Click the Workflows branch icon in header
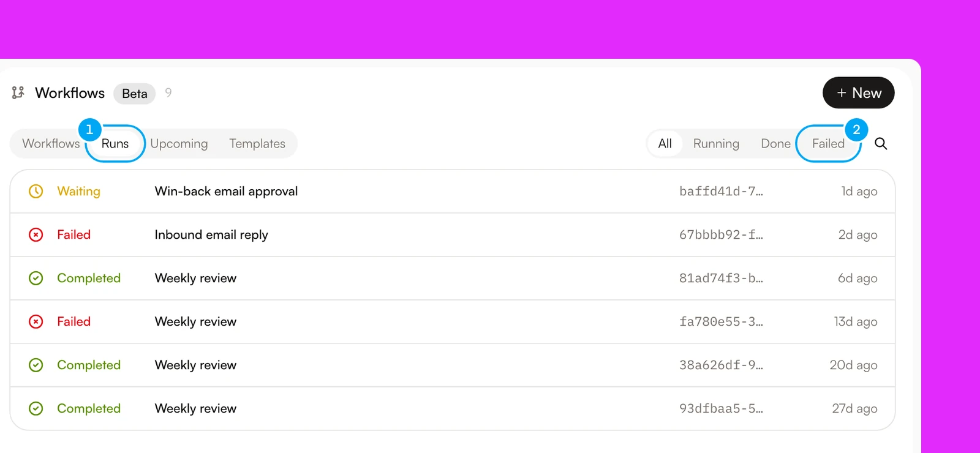 [18, 92]
